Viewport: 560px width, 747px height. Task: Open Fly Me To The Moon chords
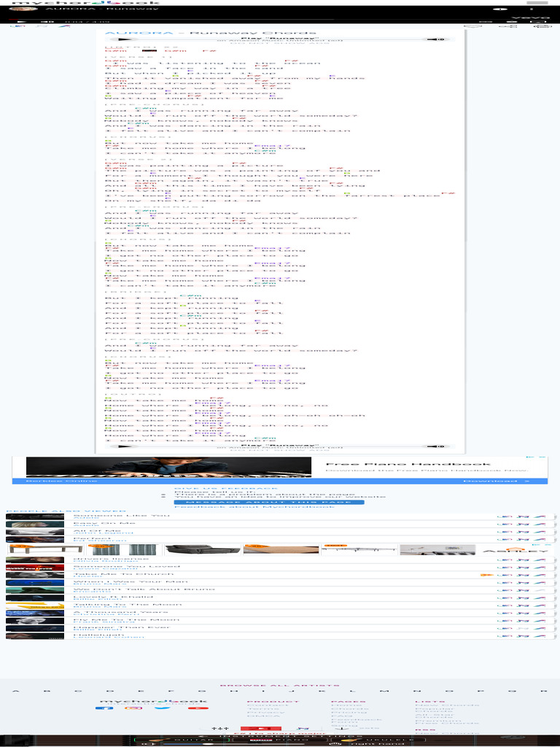[126, 620]
